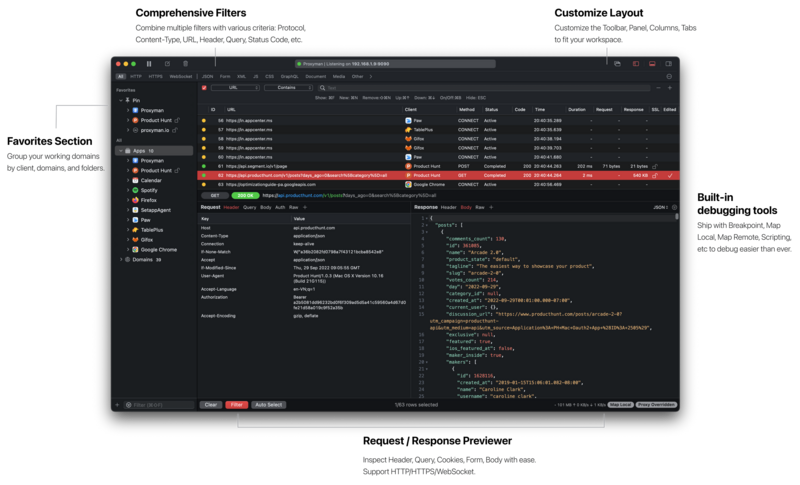Screen dimensions: 800x485
Task: Click the Apps folder icon in sidebar
Action: pyautogui.click(x=128, y=151)
